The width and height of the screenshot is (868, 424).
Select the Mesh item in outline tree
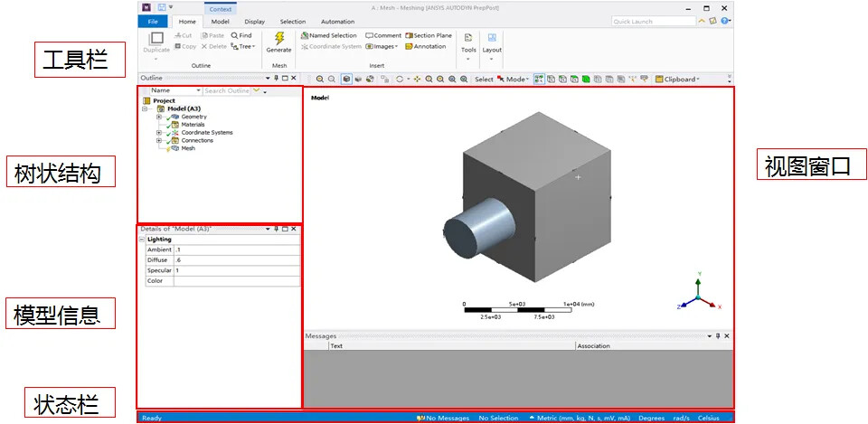coord(188,148)
